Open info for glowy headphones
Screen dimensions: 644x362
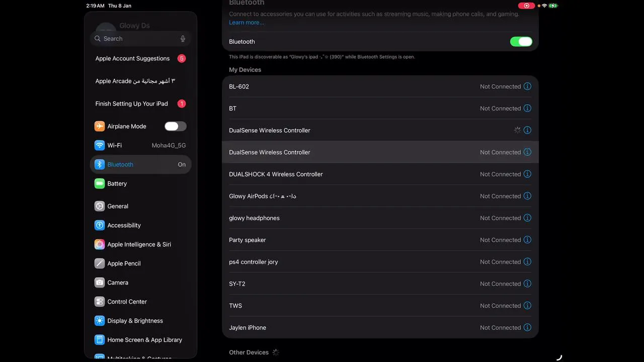pos(527,218)
